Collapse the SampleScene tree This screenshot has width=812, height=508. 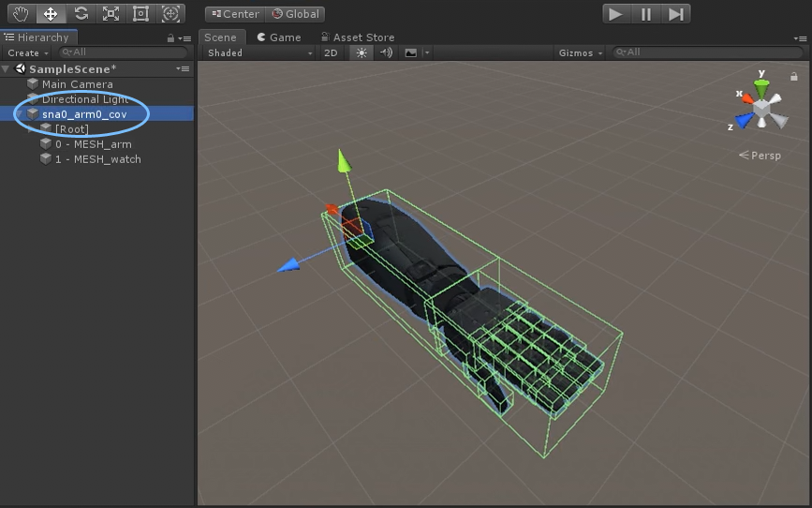coord(6,69)
